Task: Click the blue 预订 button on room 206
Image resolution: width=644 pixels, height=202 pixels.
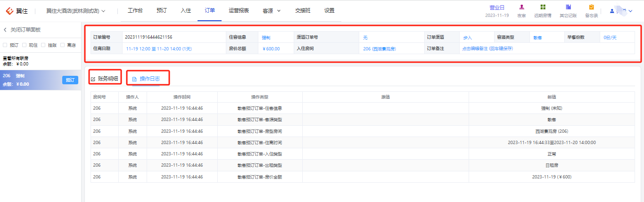Action: click(x=70, y=80)
